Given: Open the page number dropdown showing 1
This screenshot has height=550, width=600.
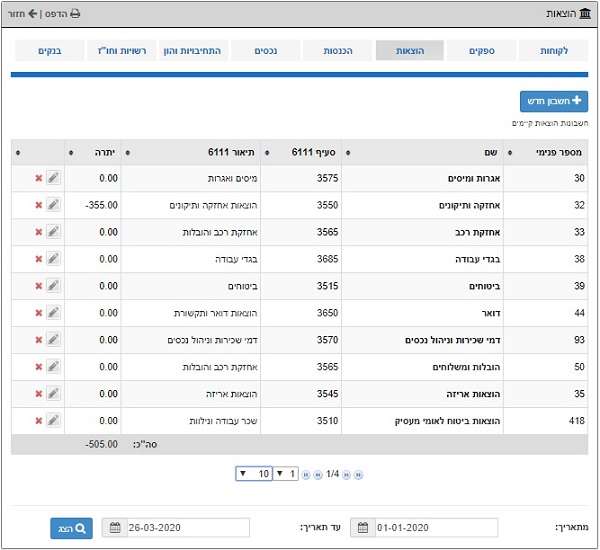Looking at the screenshot, I should tap(286, 474).
